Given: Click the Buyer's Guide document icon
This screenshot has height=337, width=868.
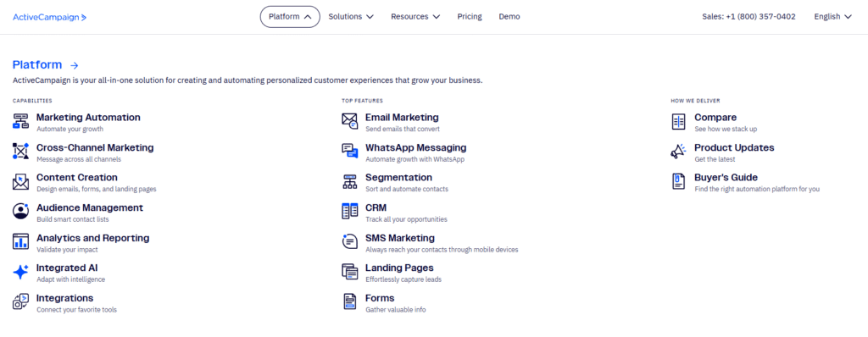Looking at the screenshot, I should pos(679,181).
